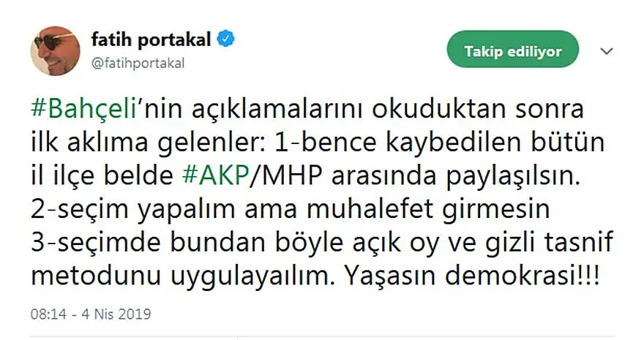The width and height of the screenshot is (644, 340).
Task: Open fatih portakal's round profile avatar
Action: 55,51
